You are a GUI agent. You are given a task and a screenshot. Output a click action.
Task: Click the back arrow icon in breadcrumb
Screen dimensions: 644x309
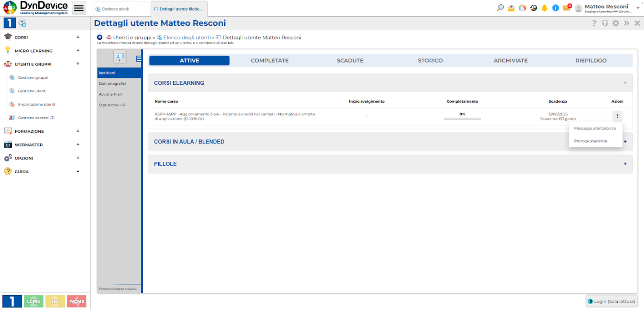100,38
